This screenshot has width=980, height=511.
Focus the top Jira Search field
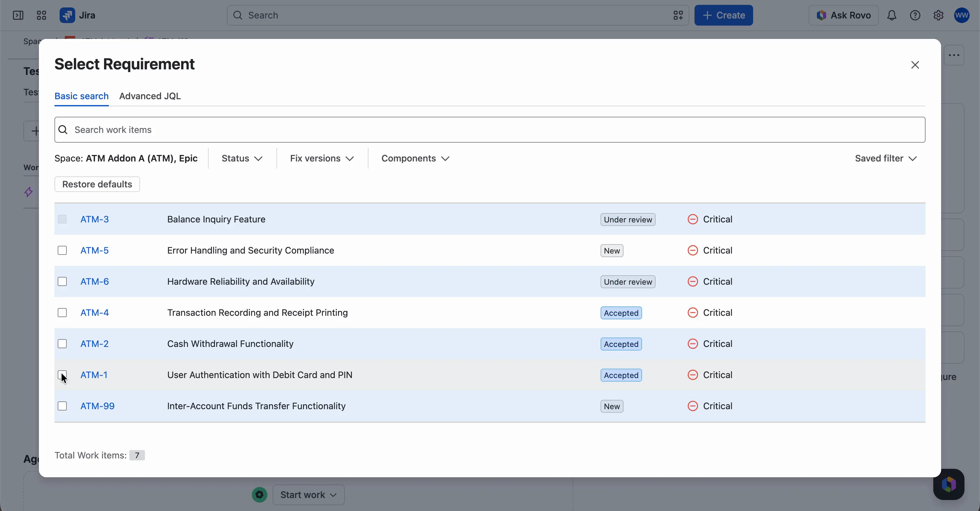coord(458,15)
